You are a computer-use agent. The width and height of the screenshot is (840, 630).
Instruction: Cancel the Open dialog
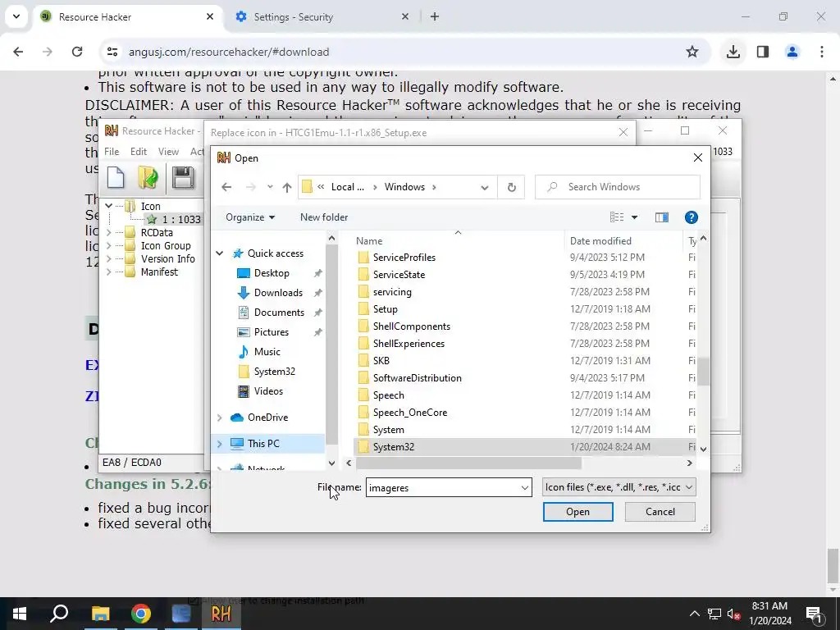point(660,512)
